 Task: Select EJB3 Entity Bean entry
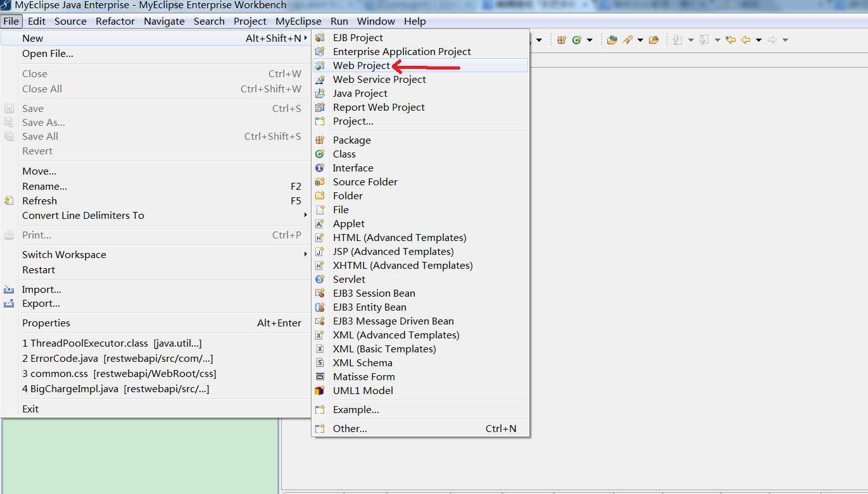coord(420,307)
